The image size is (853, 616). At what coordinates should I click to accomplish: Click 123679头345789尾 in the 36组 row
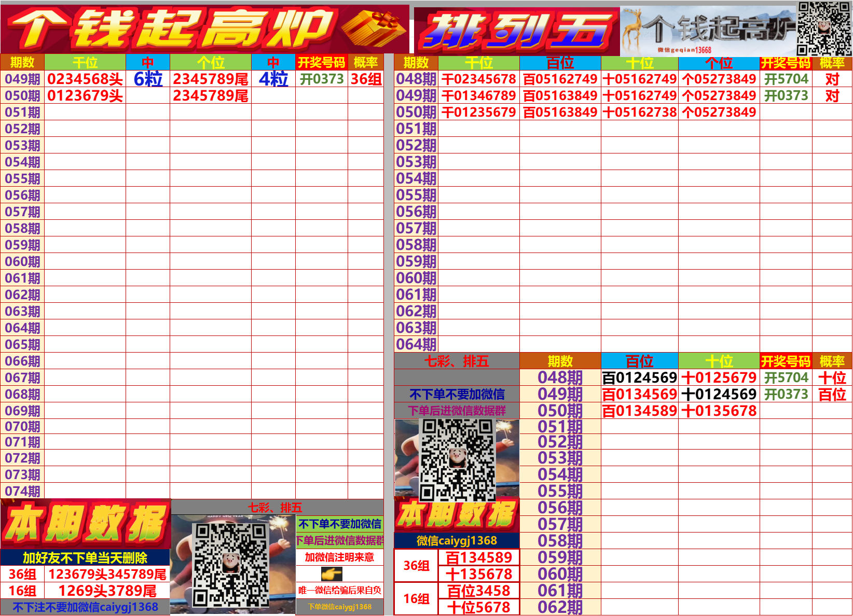pyautogui.click(x=107, y=574)
